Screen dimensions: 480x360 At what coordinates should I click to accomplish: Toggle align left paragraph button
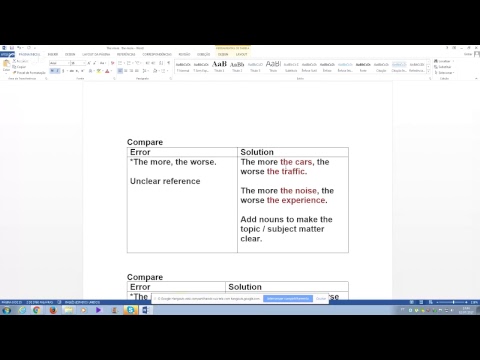120,71
